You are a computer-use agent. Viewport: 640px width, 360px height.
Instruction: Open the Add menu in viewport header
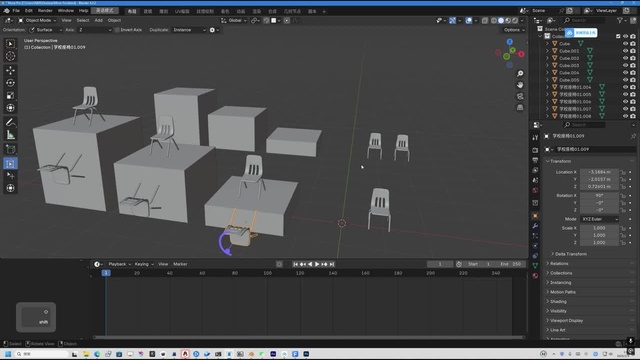[98, 20]
